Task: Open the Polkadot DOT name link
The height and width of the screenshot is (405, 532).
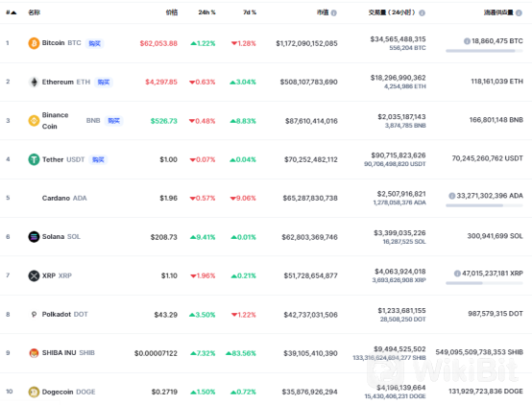Action: coord(64,315)
